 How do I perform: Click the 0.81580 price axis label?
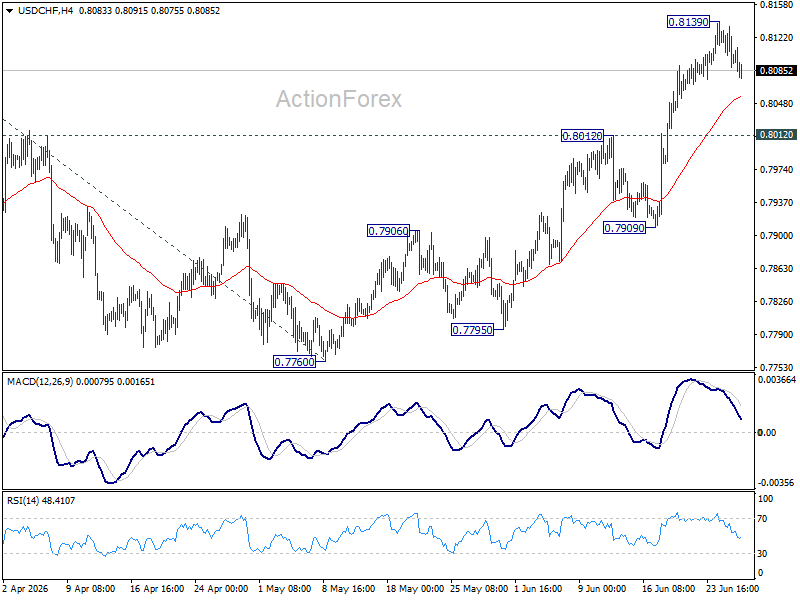[777, 5]
